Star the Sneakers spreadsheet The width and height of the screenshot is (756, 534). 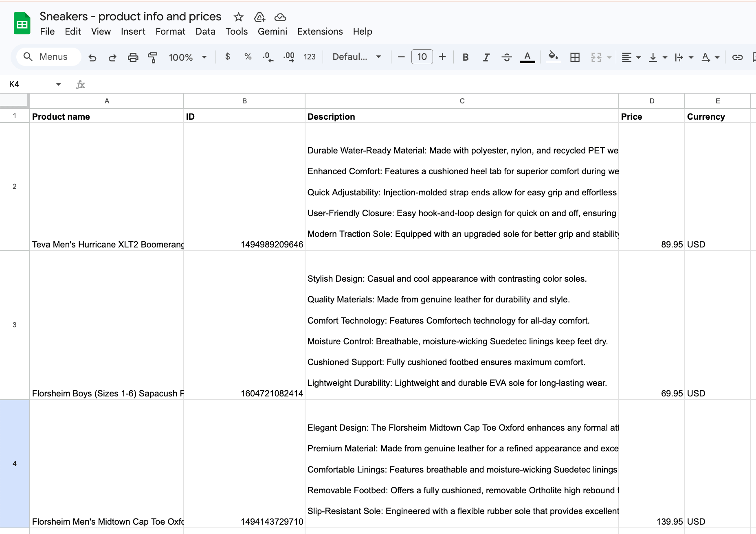[238, 17]
